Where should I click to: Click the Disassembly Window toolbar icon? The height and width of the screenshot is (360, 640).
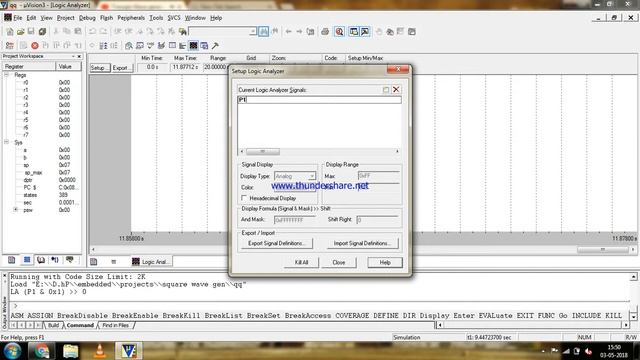pyautogui.click(x=129, y=45)
